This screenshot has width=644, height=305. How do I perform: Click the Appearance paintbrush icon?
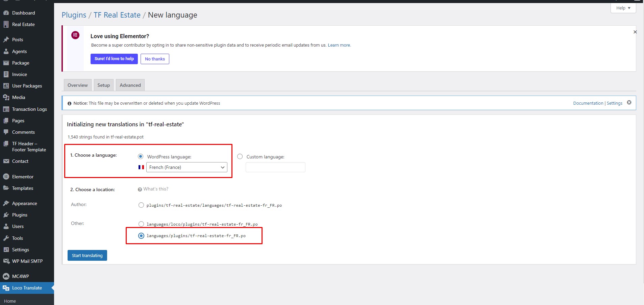click(6, 203)
